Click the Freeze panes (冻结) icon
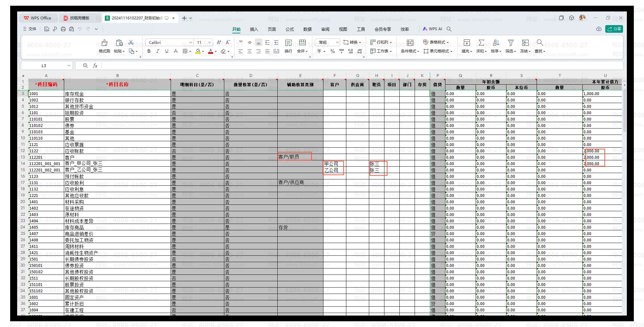 (525, 43)
